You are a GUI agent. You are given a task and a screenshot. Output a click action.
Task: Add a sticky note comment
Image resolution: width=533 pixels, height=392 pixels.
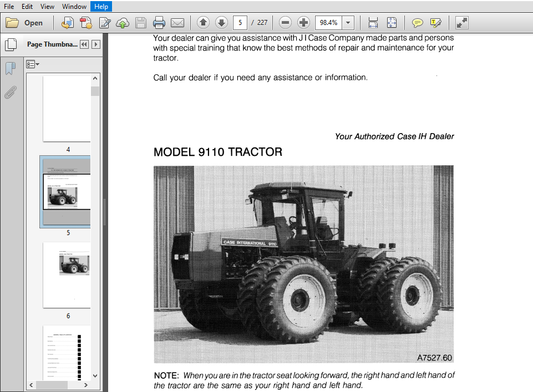pos(417,23)
